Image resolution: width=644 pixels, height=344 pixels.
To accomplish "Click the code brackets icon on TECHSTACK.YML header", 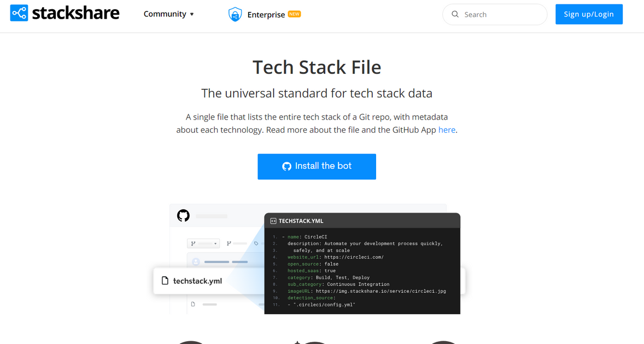I will 273,221.
